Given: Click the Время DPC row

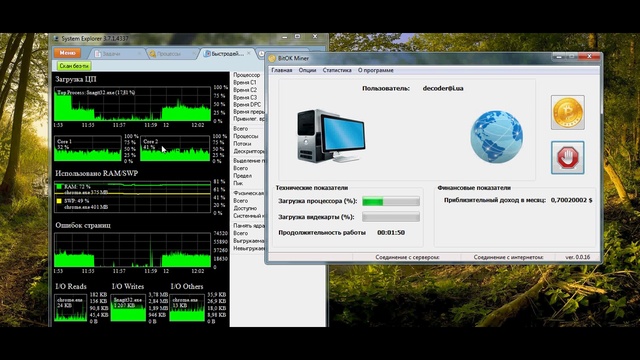Looking at the screenshot, I should [x=247, y=105].
